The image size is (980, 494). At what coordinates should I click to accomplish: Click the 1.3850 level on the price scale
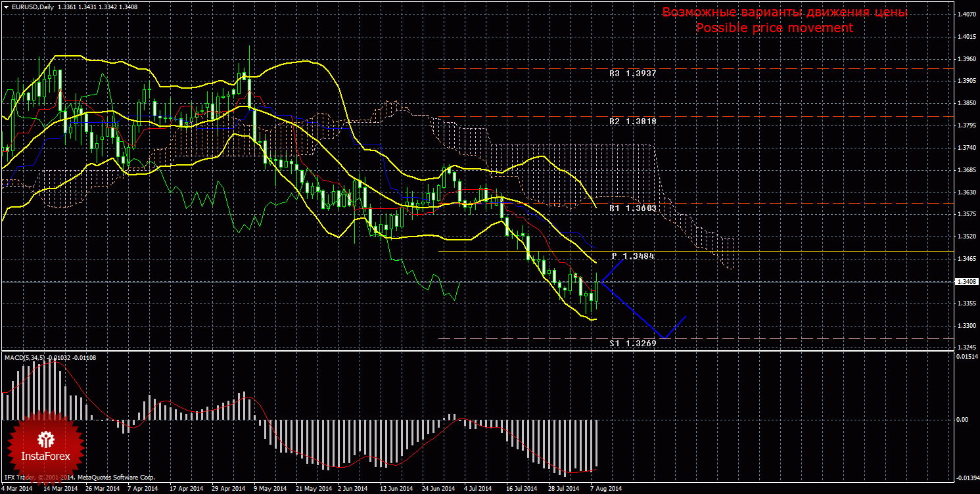click(x=968, y=103)
